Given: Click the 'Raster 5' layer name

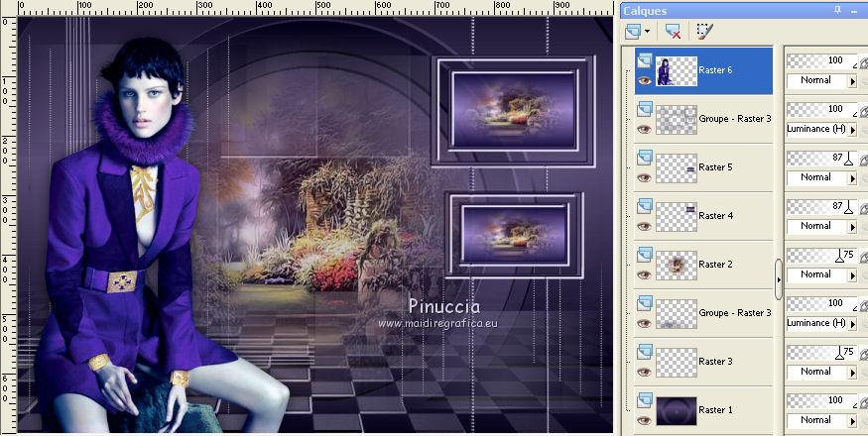Looking at the screenshot, I should (715, 167).
